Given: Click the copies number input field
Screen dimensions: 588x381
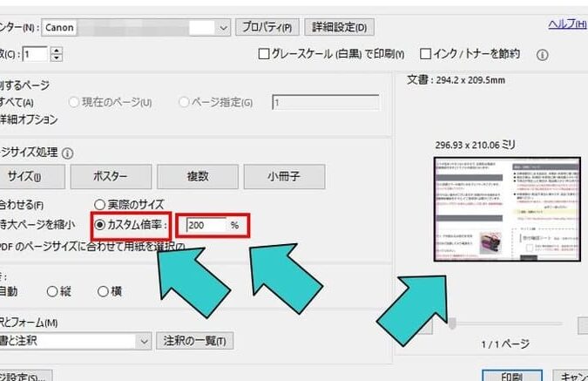Looking at the screenshot, I should coord(35,54).
